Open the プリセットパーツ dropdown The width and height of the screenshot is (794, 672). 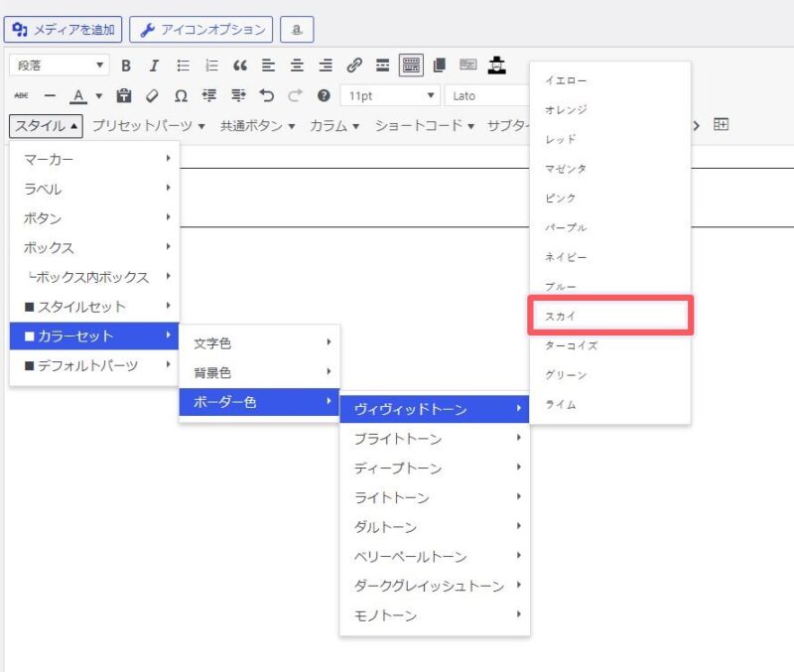tap(148, 126)
